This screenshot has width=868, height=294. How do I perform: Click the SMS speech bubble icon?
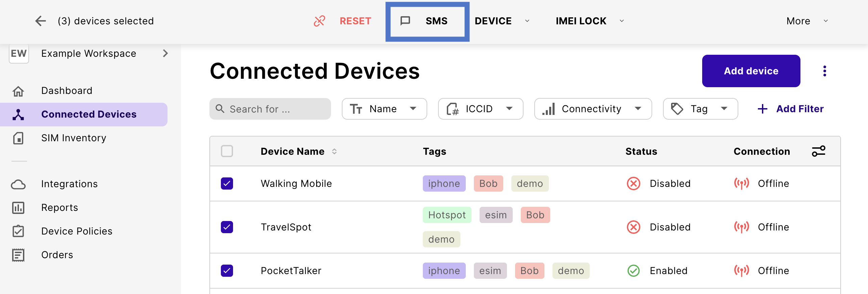coord(405,21)
